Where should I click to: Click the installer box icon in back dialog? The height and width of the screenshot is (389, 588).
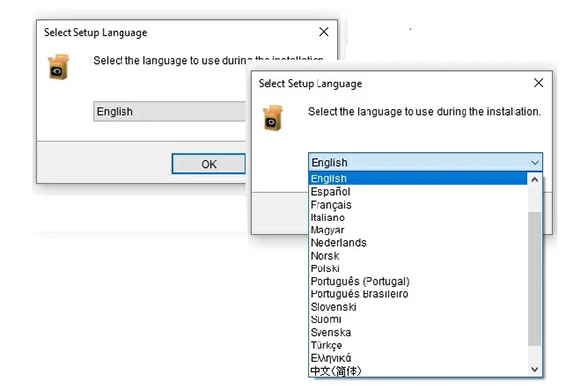pyautogui.click(x=59, y=68)
